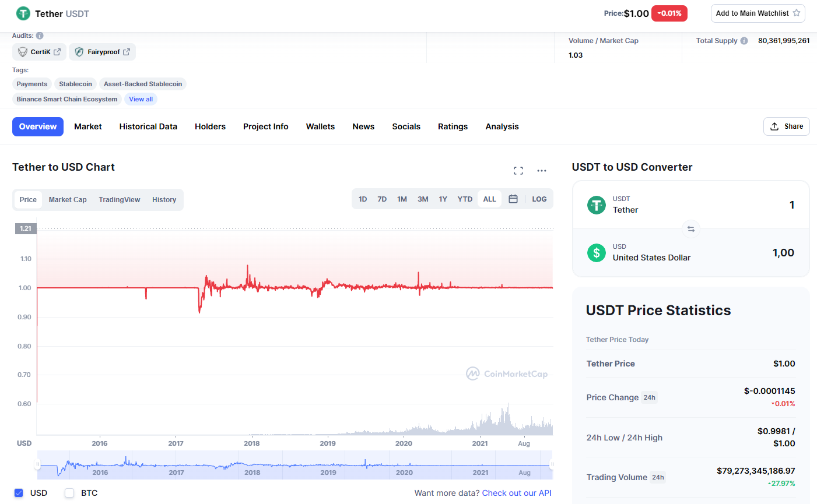Click the USD dollar icon in converter
This screenshot has height=504, width=817.
coord(596,253)
